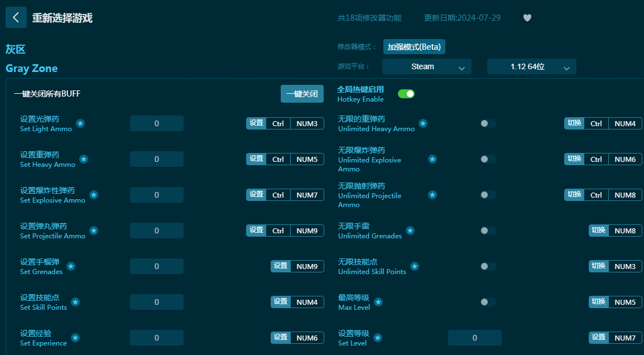Star the Unlimited Explosive Ammo option

click(x=432, y=159)
